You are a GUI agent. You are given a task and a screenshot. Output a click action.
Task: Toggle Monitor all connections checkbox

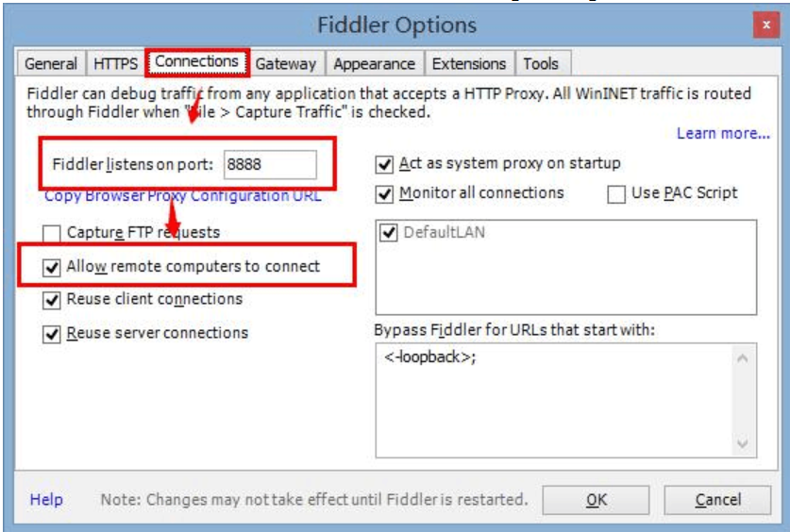coord(384,193)
